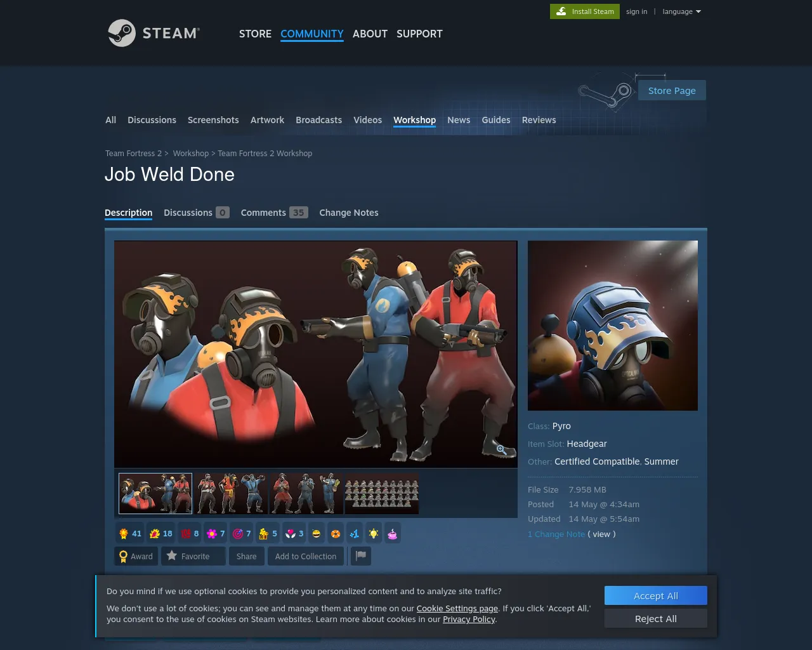Switch to the Guides tab

tap(495, 120)
